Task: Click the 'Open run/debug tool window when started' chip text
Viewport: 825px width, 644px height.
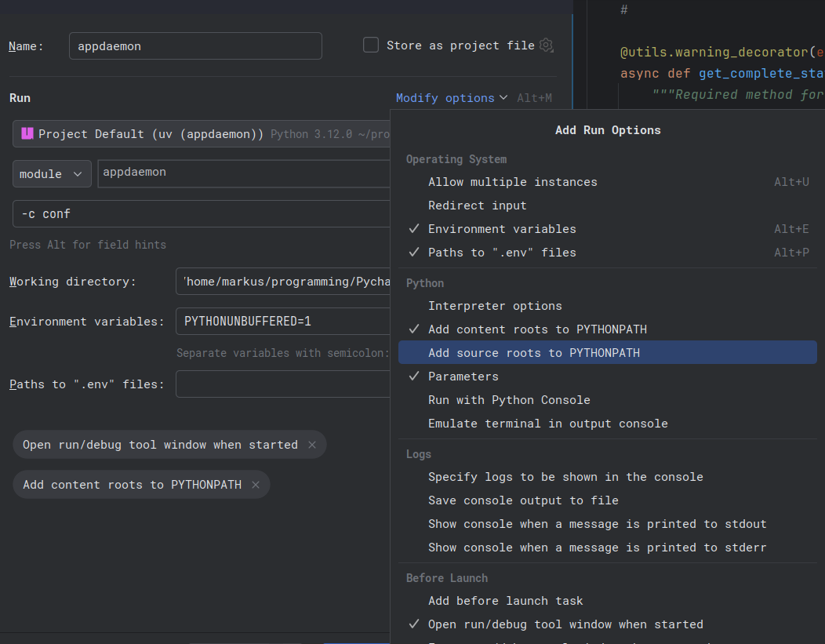Action: point(160,445)
